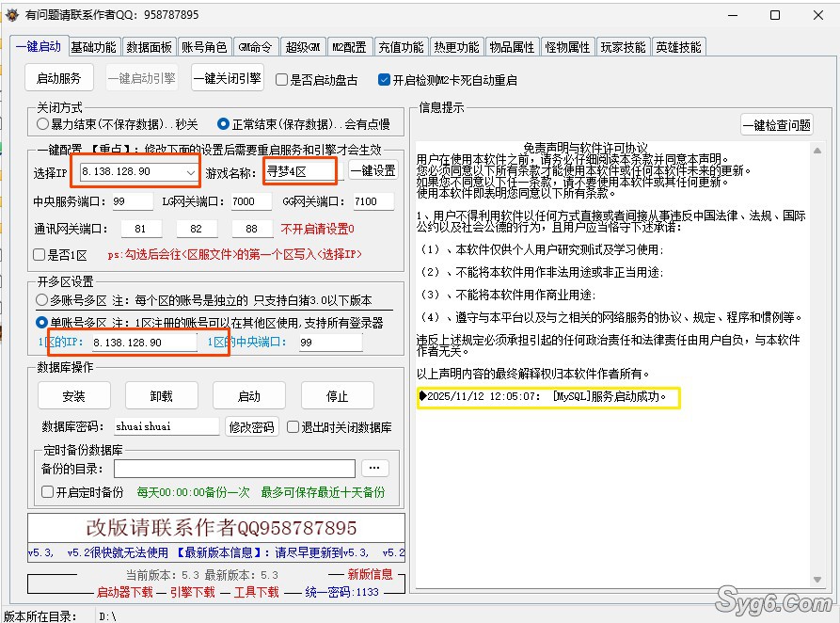Click the app icon in the title bar
The height and width of the screenshot is (623, 840).
[x=11, y=15]
